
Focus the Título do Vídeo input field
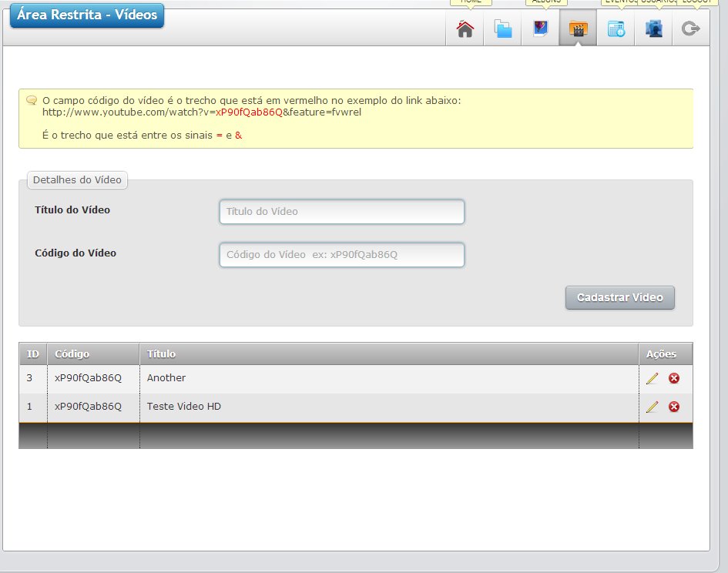[342, 212]
